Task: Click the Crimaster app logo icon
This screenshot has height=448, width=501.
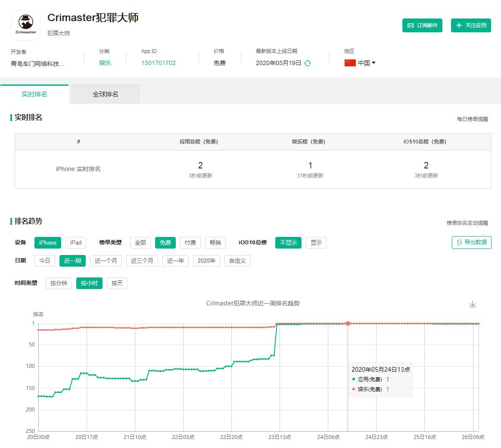Action: point(26,25)
